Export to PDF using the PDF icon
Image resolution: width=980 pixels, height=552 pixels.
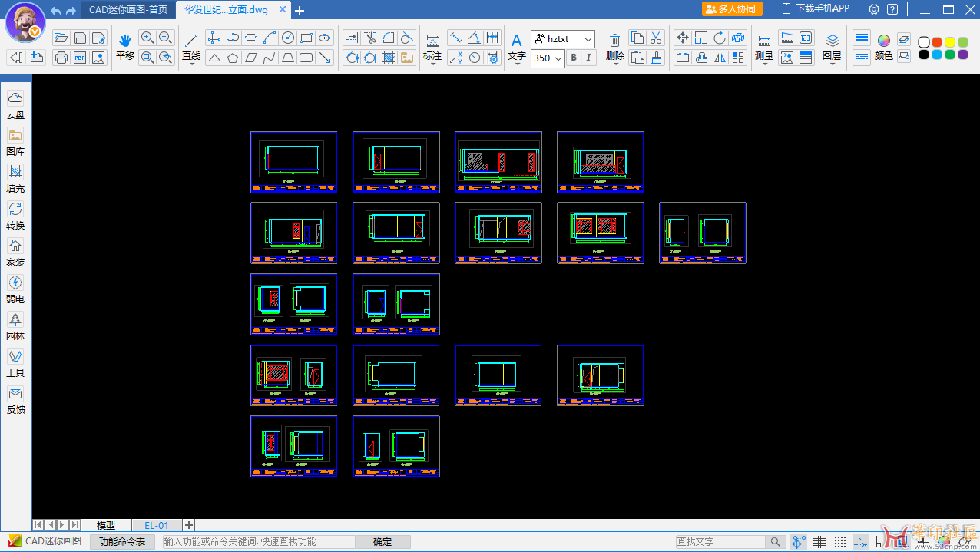click(80, 58)
